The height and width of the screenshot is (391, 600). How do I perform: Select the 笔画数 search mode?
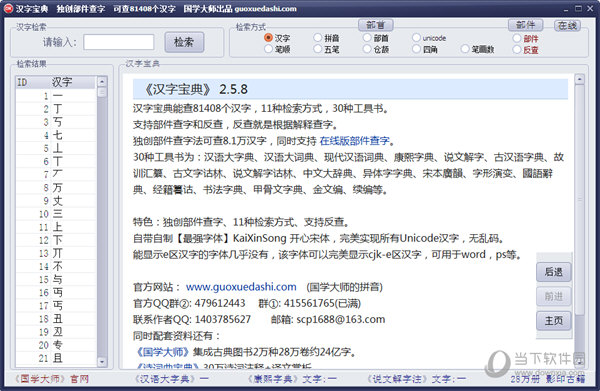click(x=465, y=49)
